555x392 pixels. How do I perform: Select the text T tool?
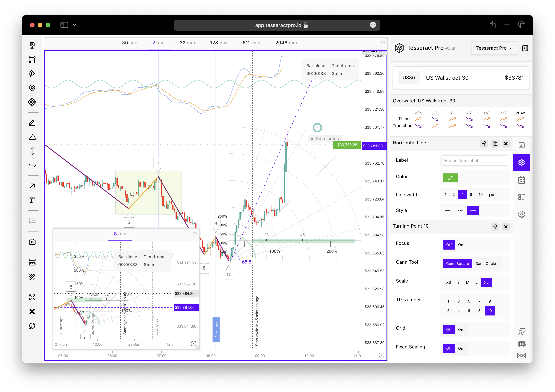(32, 200)
